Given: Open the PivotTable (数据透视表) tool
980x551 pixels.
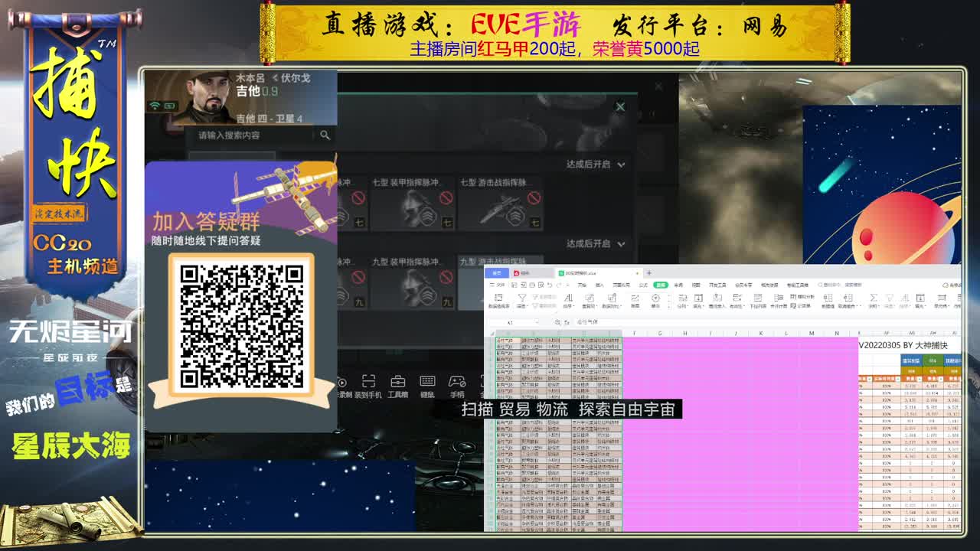Looking at the screenshot, I should pyautogui.click(x=497, y=300).
